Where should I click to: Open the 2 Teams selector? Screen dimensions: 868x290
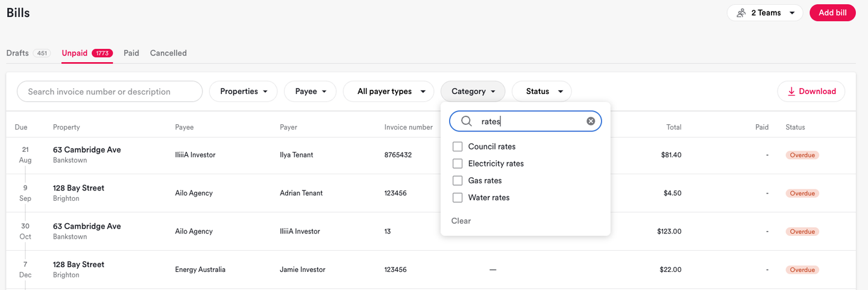pyautogui.click(x=765, y=13)
